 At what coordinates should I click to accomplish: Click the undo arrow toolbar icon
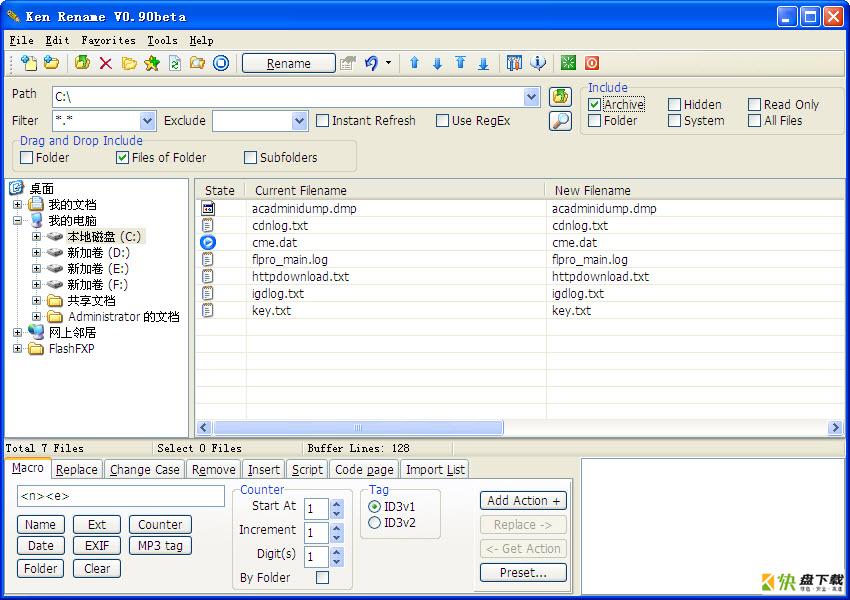[371, 63]
